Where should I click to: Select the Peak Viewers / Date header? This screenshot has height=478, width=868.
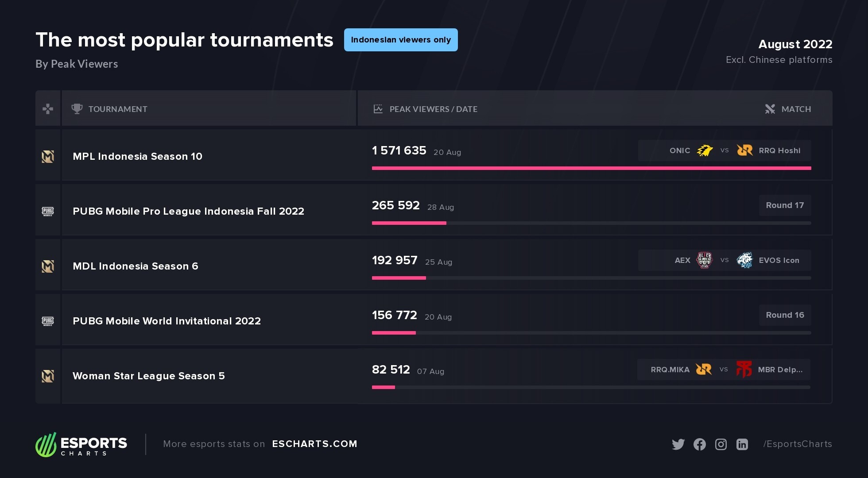433,109
